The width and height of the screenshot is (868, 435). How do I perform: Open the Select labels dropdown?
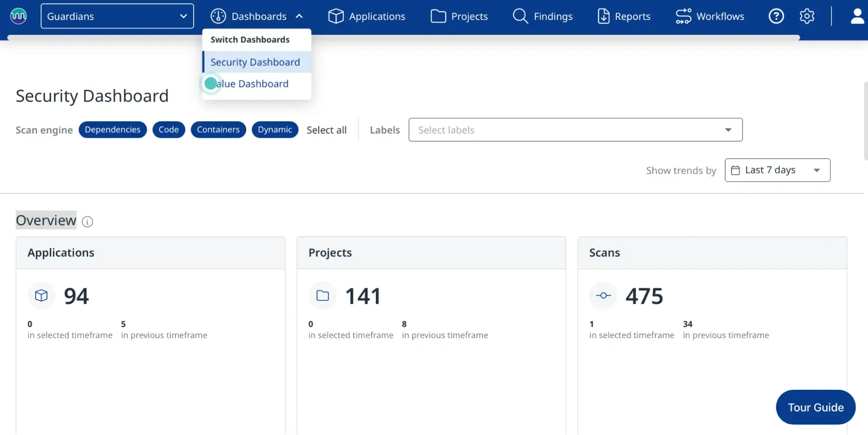(575, 130)
